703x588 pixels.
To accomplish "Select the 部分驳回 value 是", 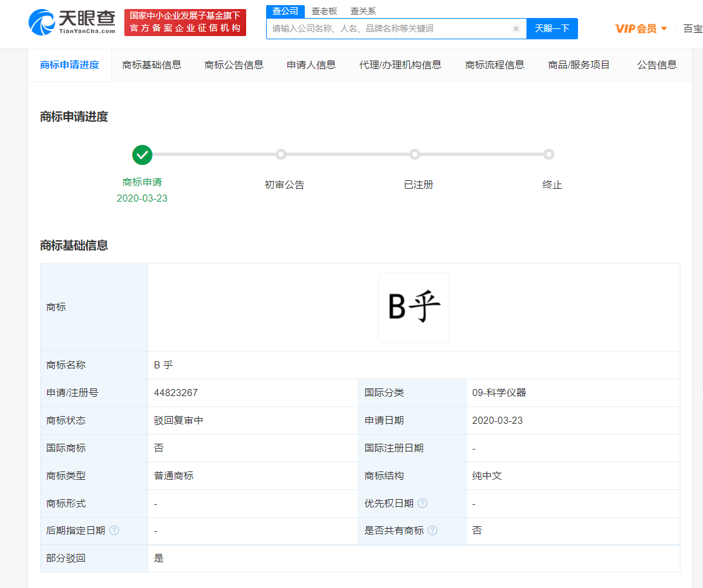I will tap(159, 558).
